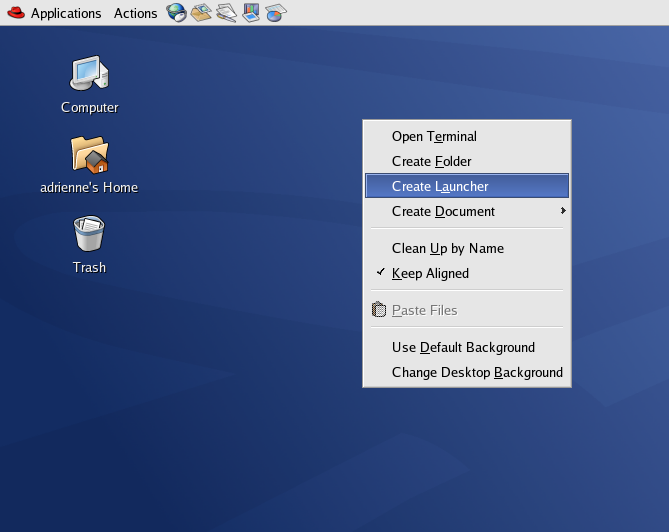This screenshot has width=669, height=532.
Task: Open the Actions menu
Action: [135, 13]
